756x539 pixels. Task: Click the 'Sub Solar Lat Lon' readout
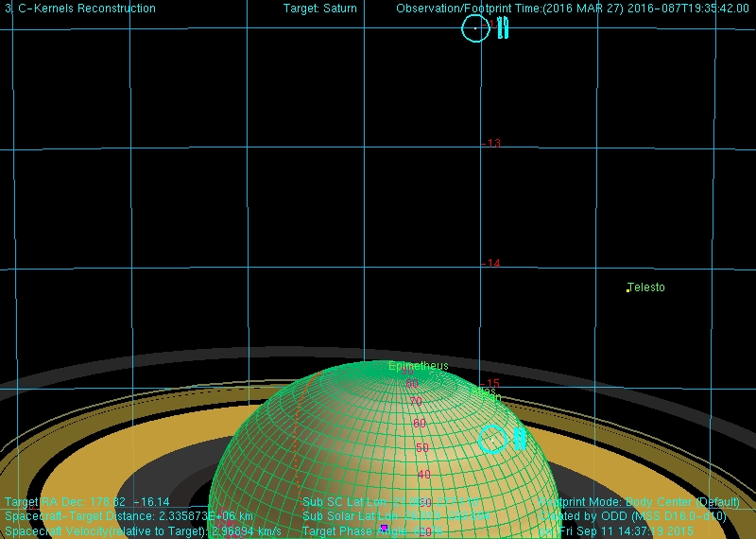point(396,516)
